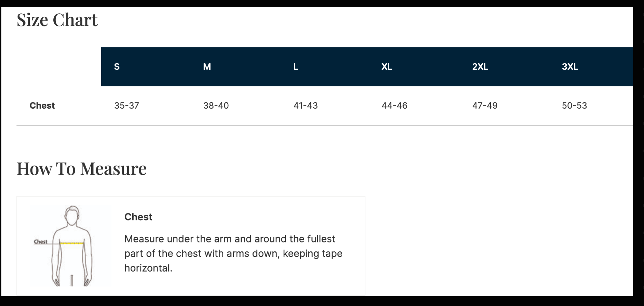Image resolution: width=644 pixels, height=306 pixels.
Task: Click the small Chest label in the diagram
Action: [x=40, y=241]
